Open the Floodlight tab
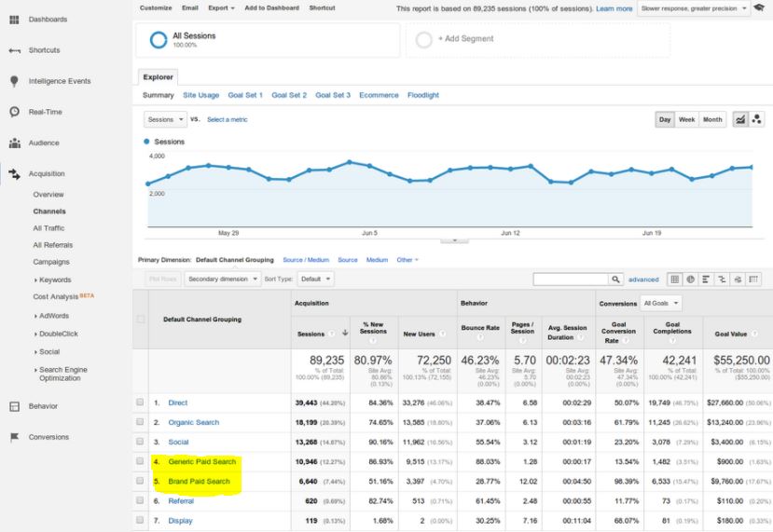The image size is (773, 532). click(x=423, y=95)
